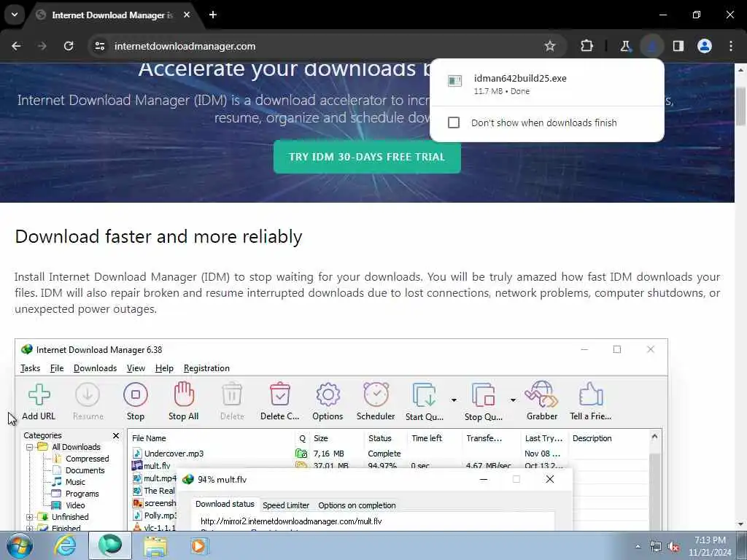This screenshot has height=560, width=747.
Task: Open the media player taskbar icon
Action: 198,545
